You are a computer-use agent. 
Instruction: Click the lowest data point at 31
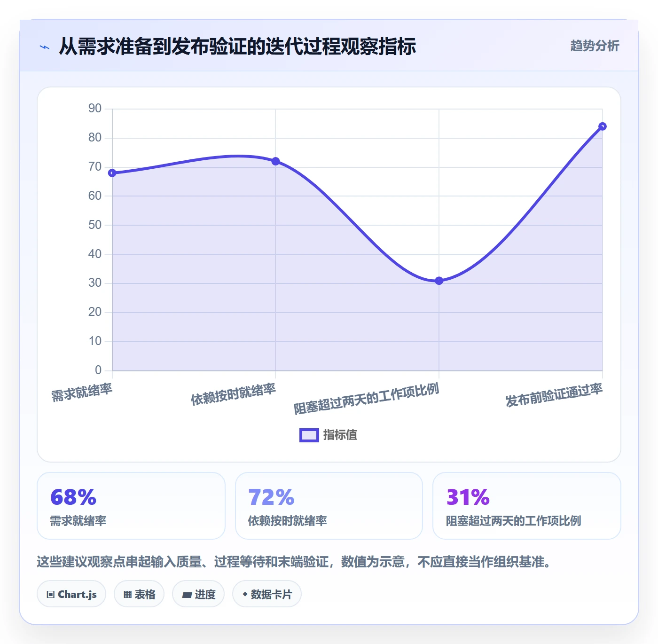439,281
